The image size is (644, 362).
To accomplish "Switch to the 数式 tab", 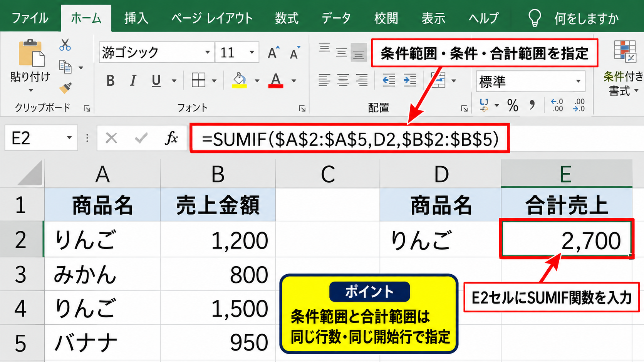I will click(x=287, y=18).
